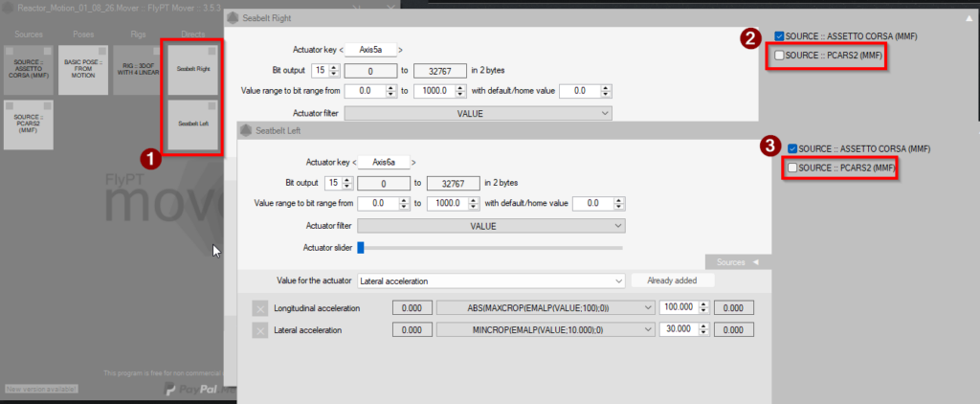Step Bit output spinner in Seabelt Right
The image size is (980, 404).
334,71
